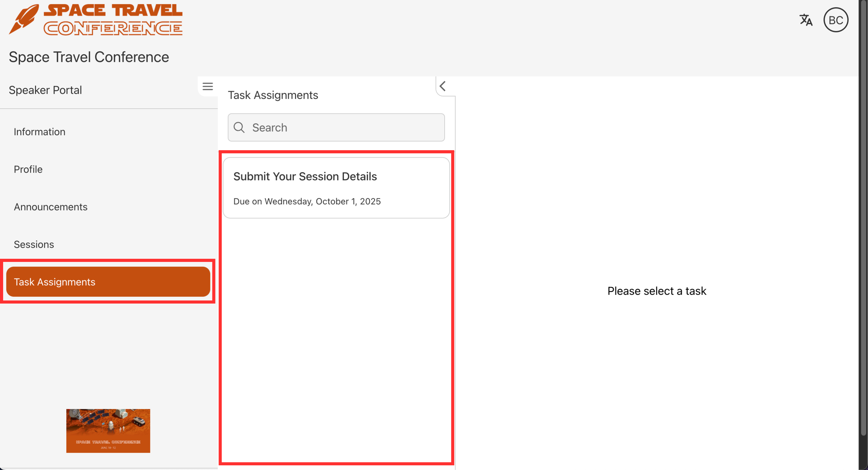Select the Sessions sidebar item
The height and width of the screenshot is (470, 868).
click(x=34, y=244)
